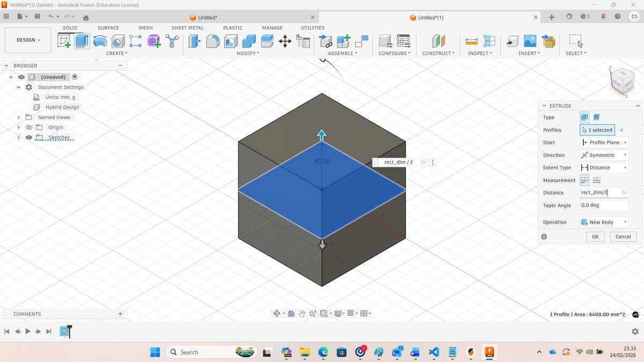Image resolution: width=644 pixels, height=362 pixels.
Task: Open the MODIFY menu
Action: point(248,53)
